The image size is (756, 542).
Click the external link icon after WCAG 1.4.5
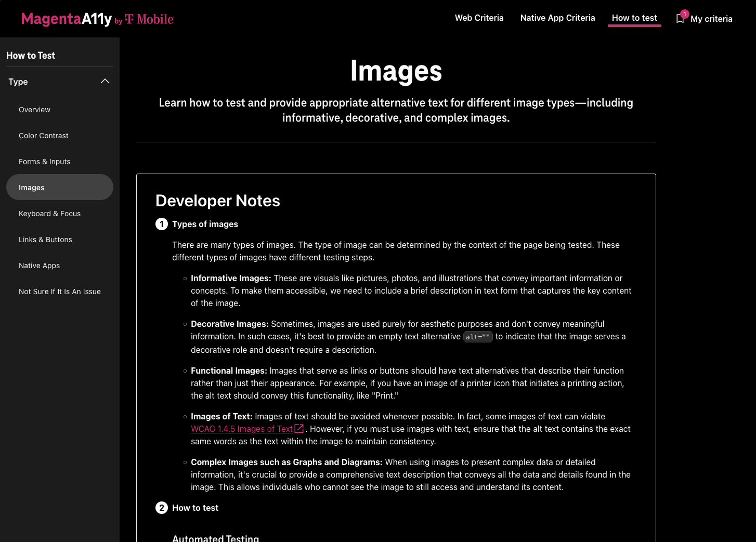[299, 429]
